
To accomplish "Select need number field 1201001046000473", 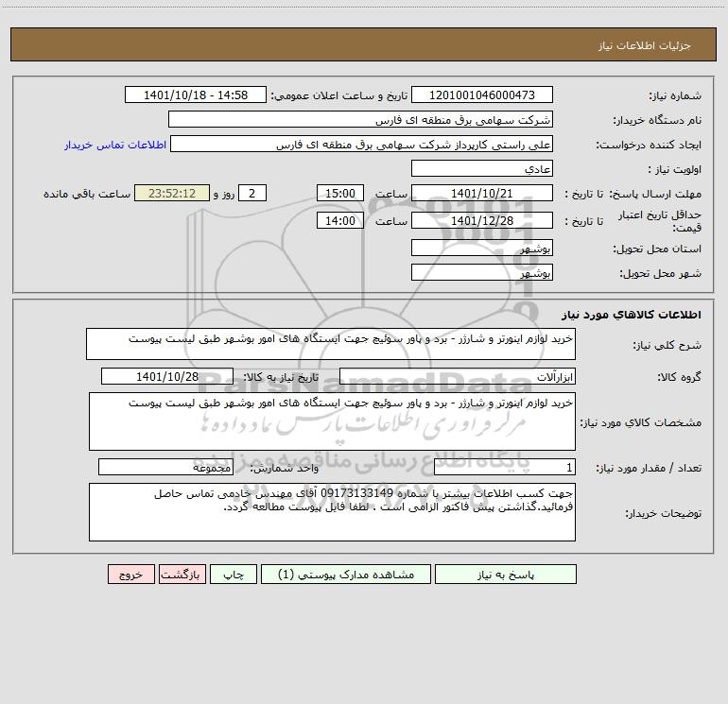I will 482,94.
